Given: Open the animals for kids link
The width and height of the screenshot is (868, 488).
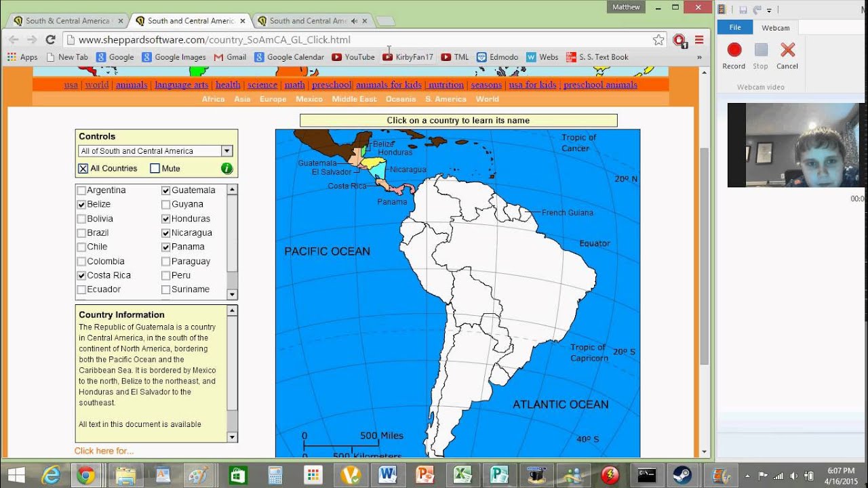Looking at the screenshot, I should 389,85.
